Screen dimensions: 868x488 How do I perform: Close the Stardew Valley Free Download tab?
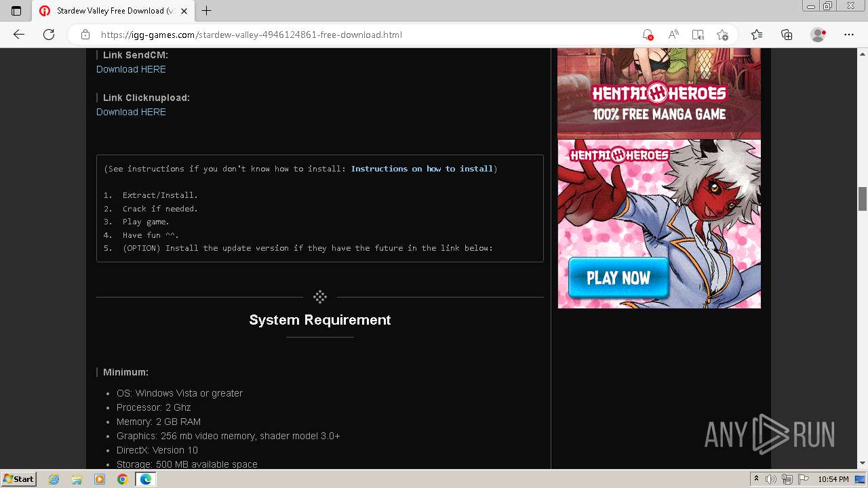184,11
